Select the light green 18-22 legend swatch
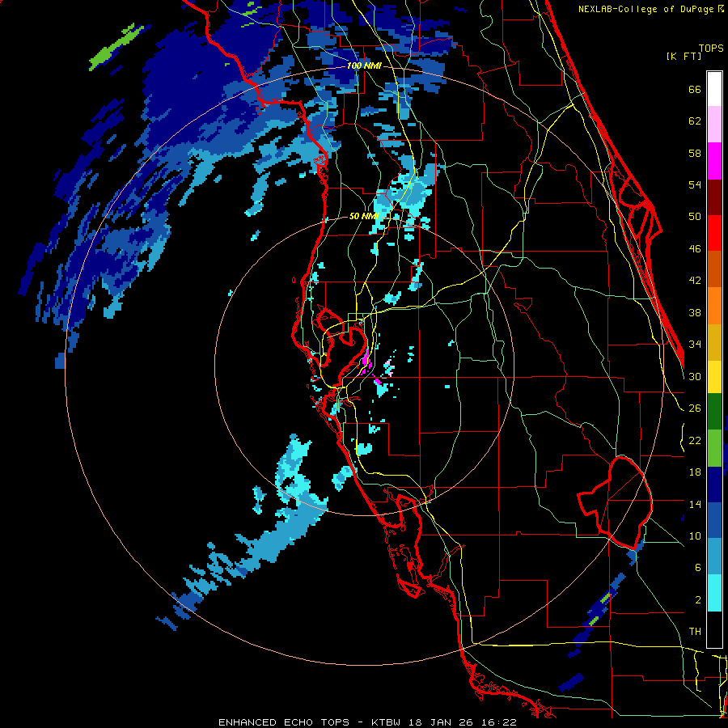The height and width of the screenshot is (728, 728). pos(714,448)
